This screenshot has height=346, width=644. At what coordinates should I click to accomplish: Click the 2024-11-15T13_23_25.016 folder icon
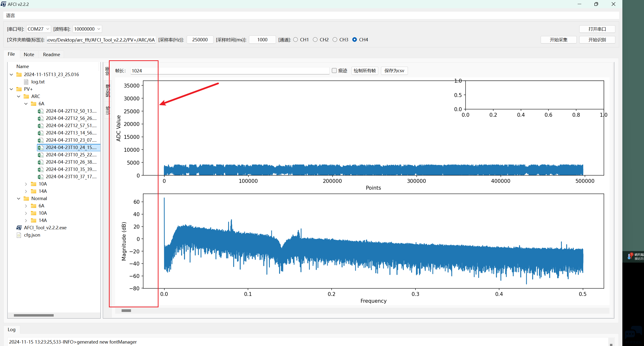(19, 74)
